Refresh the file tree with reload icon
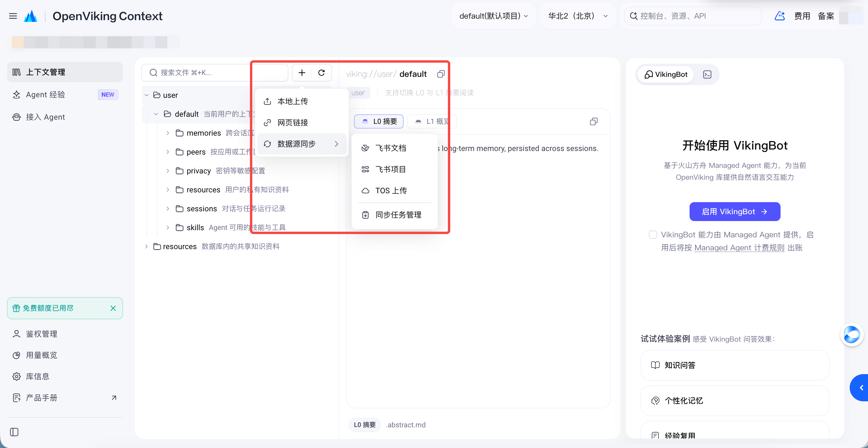 tap(321, 73)
